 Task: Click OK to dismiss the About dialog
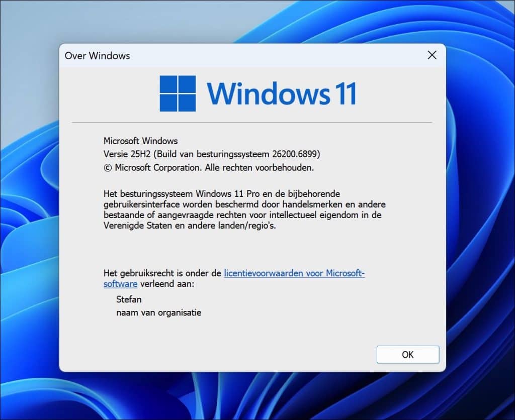[x=407, y=354]
